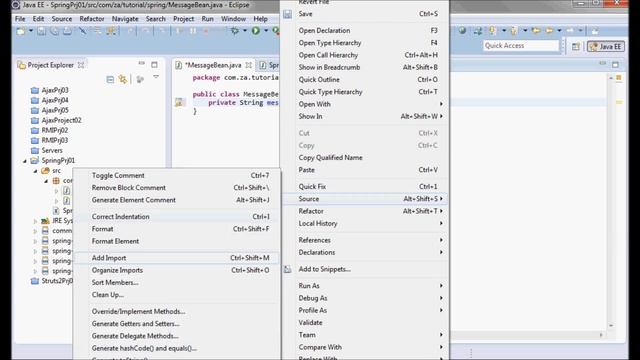Open the Local History submenu
This screenshot has width=640, height=360.
[365, 224]
